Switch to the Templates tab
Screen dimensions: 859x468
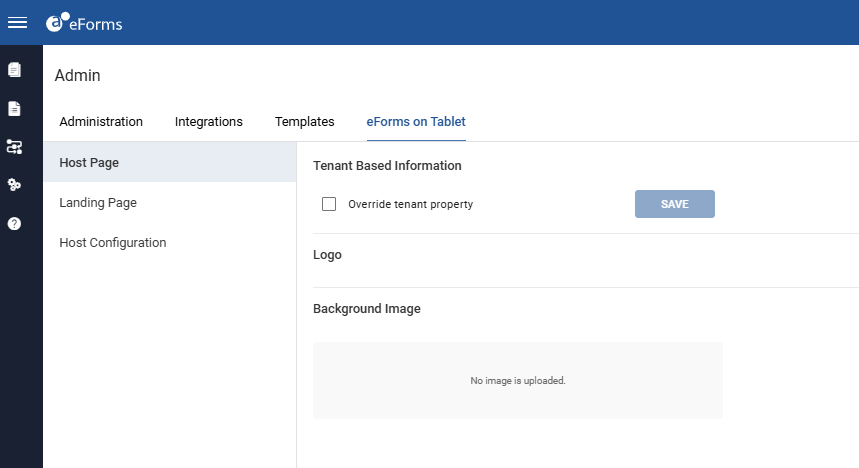coord(305,122)
